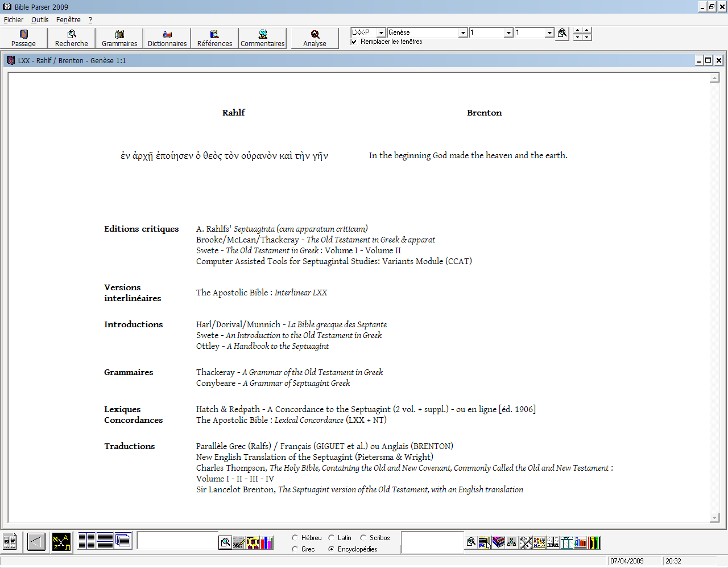The height and width of the screenshot is (568, 728).
Task: Select the Scribos radio button
Action: point(363,538)
